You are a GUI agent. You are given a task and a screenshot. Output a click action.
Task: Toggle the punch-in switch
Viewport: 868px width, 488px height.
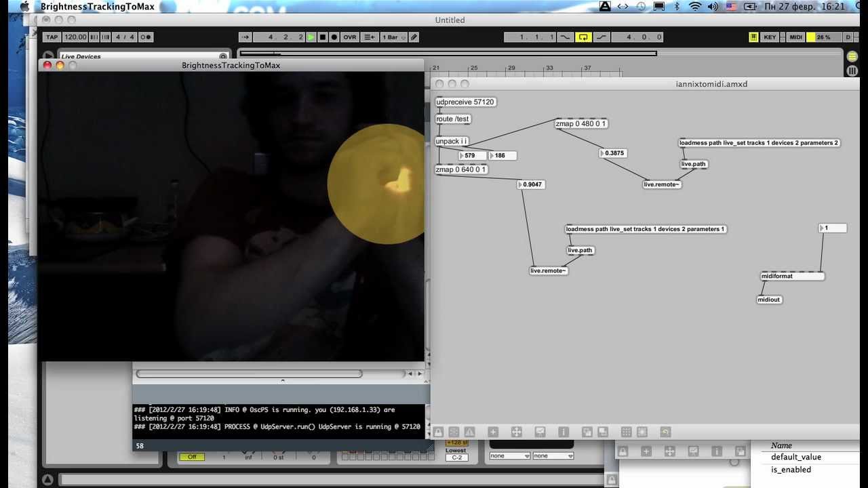[x=565, y=37]
